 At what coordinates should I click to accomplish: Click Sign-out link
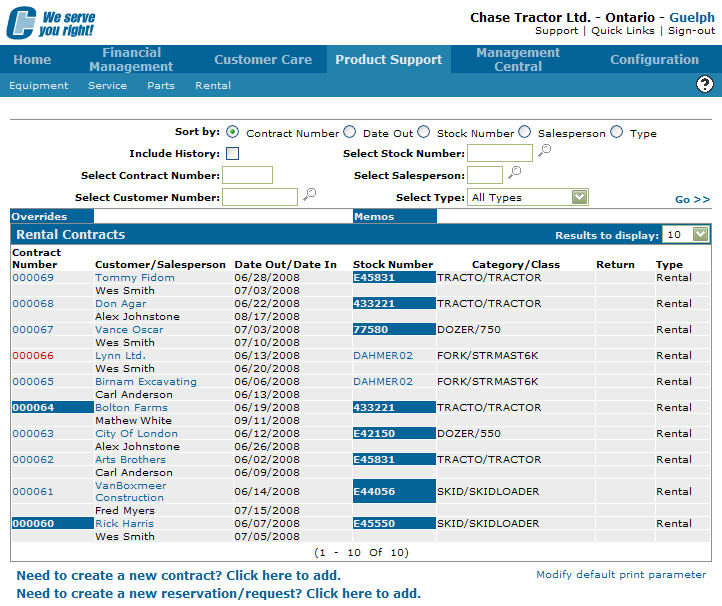691,31
